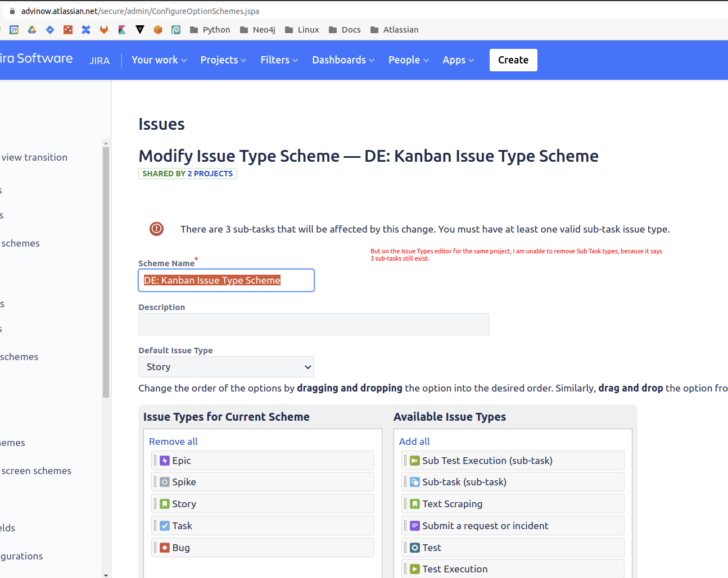
Task: Click the Submit a request or incident icon
Action: (415, 526)
